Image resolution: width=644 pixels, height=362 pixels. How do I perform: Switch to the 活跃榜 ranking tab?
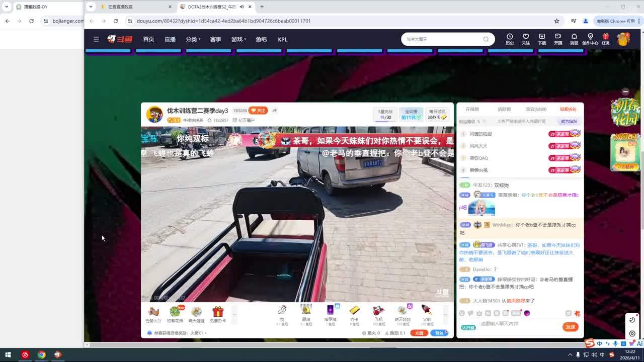tap(504, 109)
